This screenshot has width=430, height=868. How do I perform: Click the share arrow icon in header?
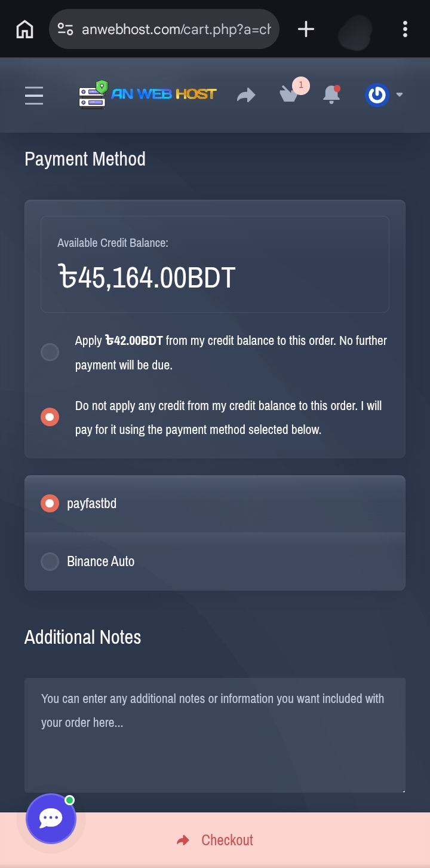(x=246, y=95)
